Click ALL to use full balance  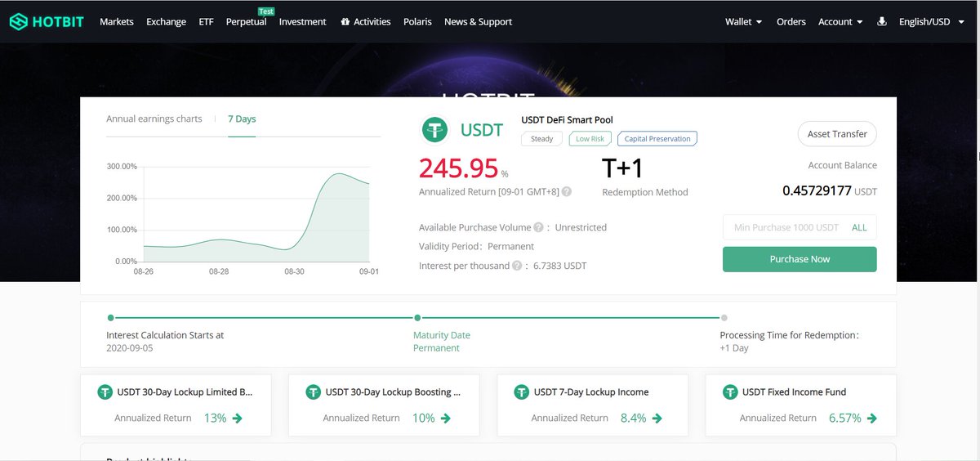[859, 227]
